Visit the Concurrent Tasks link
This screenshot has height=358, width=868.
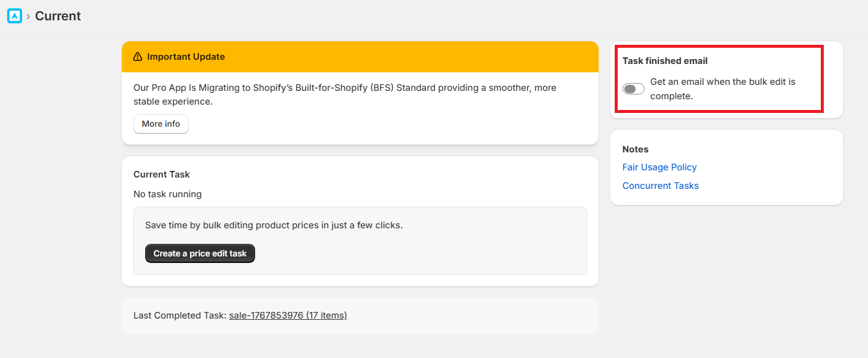660,186
